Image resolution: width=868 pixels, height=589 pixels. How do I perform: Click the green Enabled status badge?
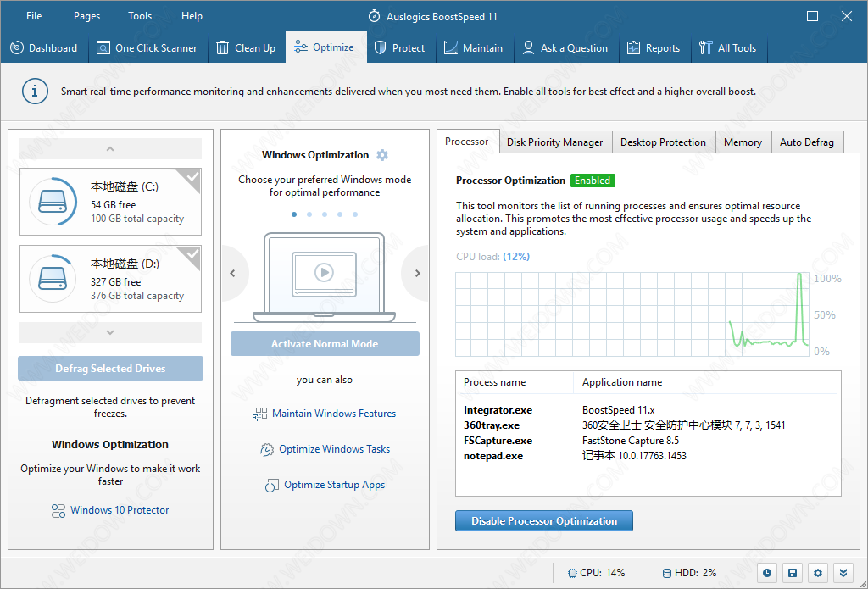[x=593, y=181]
